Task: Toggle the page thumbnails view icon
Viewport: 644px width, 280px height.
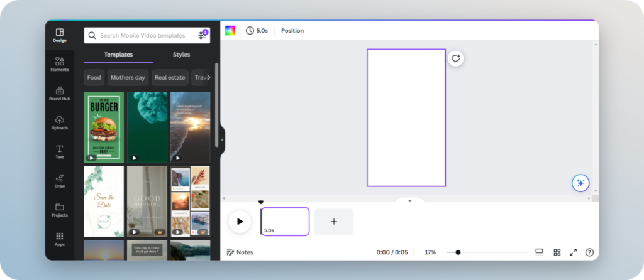Action: click(x=539, y=252)
